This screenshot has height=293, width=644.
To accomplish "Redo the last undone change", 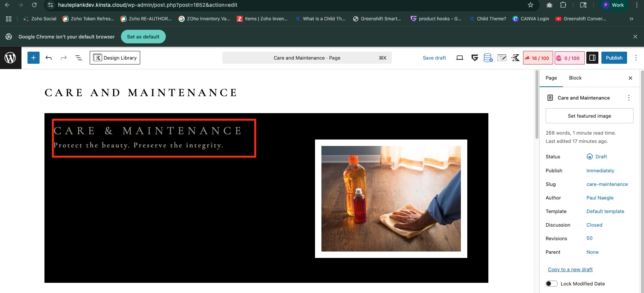I will [64, 58].
